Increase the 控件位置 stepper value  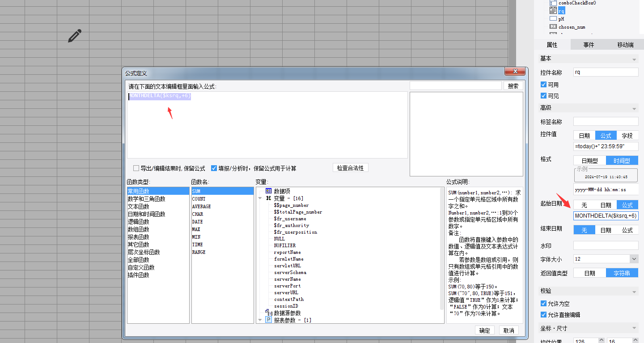coord(602,340)
